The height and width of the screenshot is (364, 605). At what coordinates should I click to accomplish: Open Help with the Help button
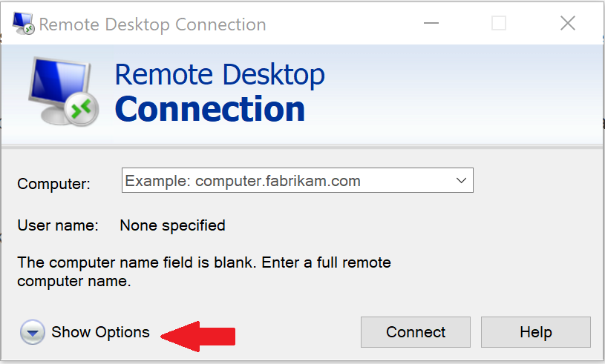[535, 332]
